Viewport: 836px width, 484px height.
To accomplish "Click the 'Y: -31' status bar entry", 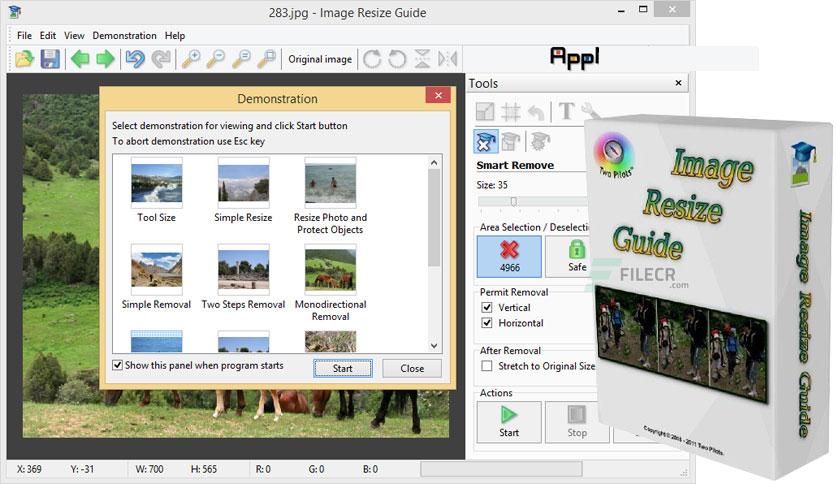I will [82, 469].
